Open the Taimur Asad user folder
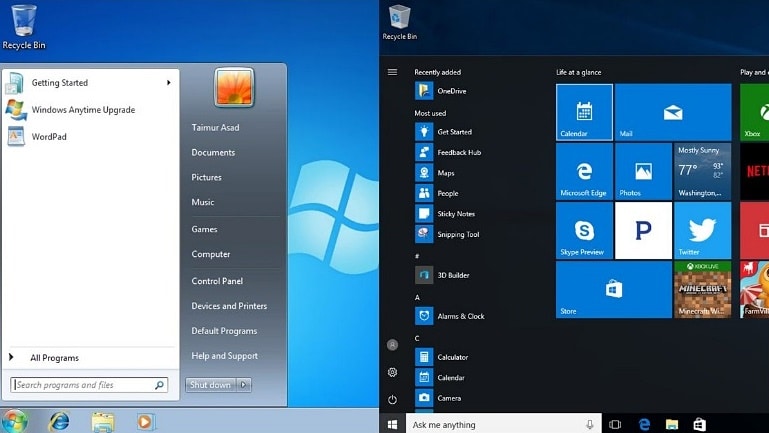 (215, 127)
